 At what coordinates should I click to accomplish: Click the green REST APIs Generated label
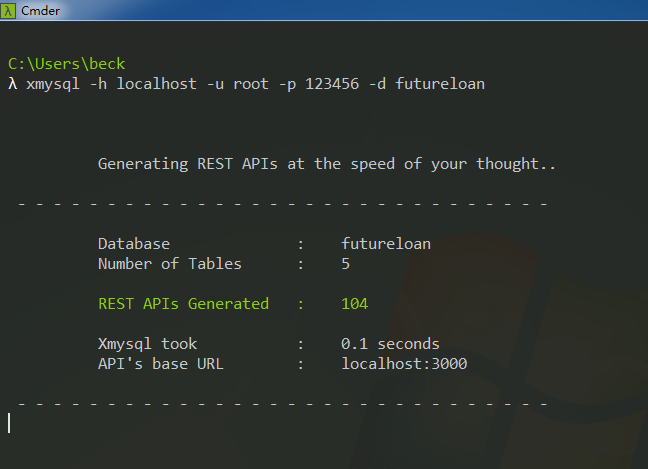(183, 304)
